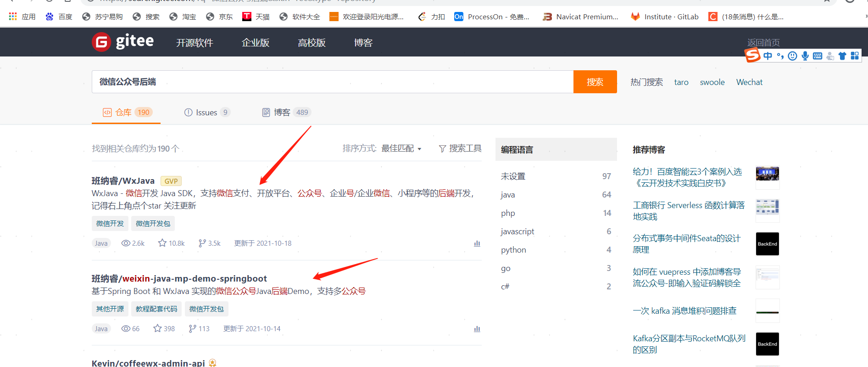868x367 pixels.
Task: Open the 天猫 bookmark
Action: click(x=256, y=17)
